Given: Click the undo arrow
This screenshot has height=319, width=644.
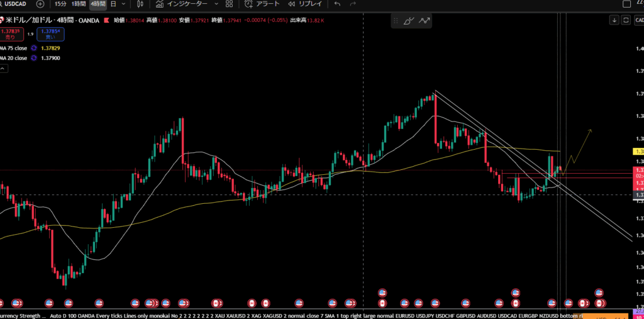Looking at the screenshot, I should [x=337, y=4].
